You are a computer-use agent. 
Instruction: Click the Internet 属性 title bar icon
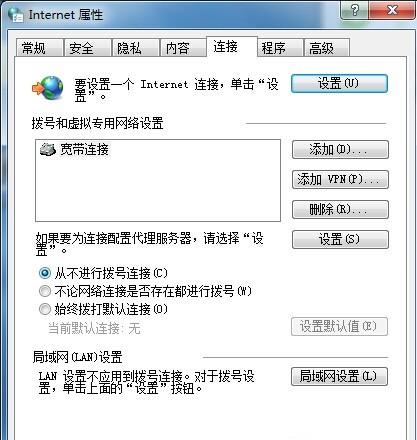coord(15,15)
